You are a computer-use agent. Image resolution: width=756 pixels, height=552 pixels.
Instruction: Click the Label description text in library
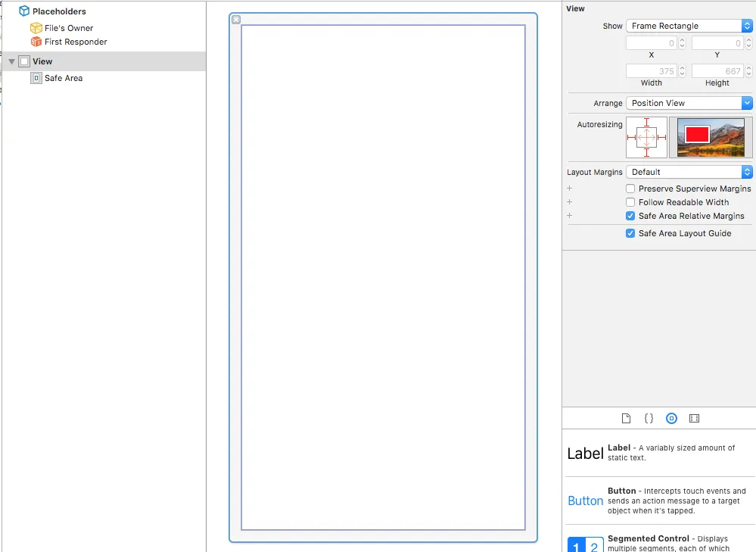click(x=671, y=453)
